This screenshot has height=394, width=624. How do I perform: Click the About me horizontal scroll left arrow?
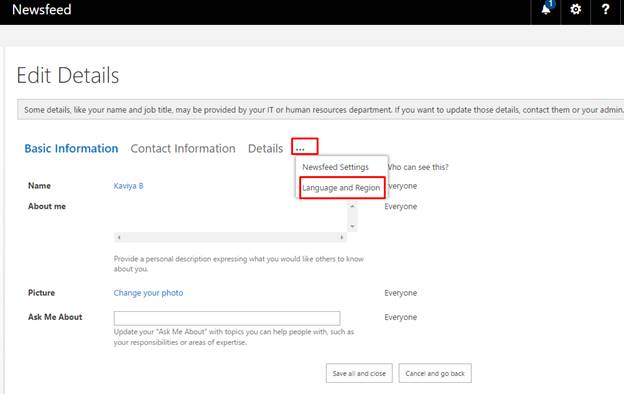(119, 237)
